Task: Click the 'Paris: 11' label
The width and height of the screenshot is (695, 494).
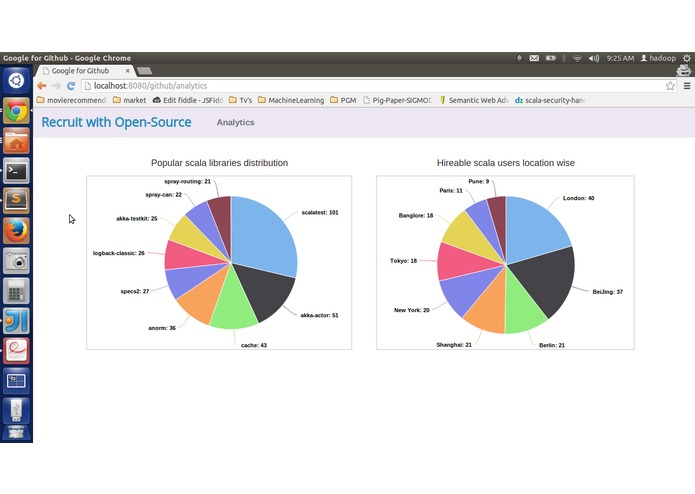Action: pyautogui.click(x=451, y=191)
